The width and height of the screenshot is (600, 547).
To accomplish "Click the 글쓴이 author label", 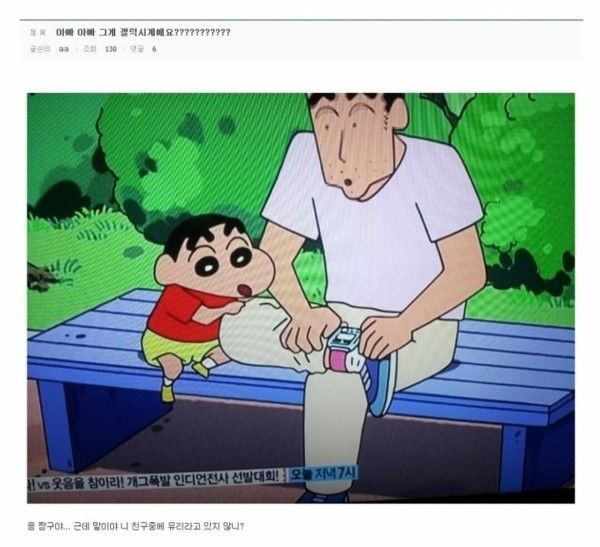I will pyautogui.click(x=40, y=49).
